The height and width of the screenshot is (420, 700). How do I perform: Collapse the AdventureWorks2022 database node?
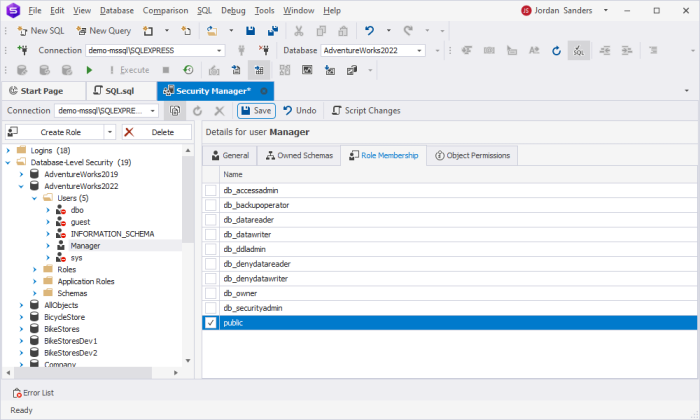[21, 187]
